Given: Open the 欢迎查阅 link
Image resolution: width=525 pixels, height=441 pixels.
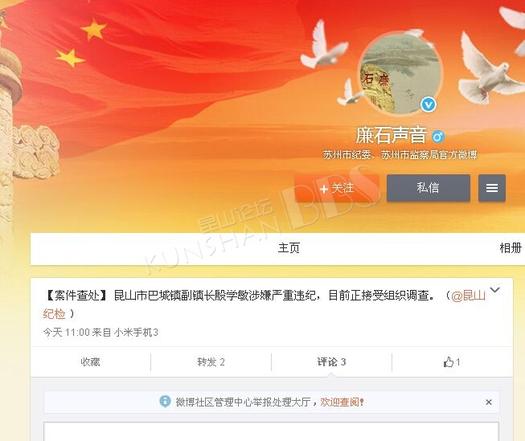Looking at the screenshot, I should 342,402.
